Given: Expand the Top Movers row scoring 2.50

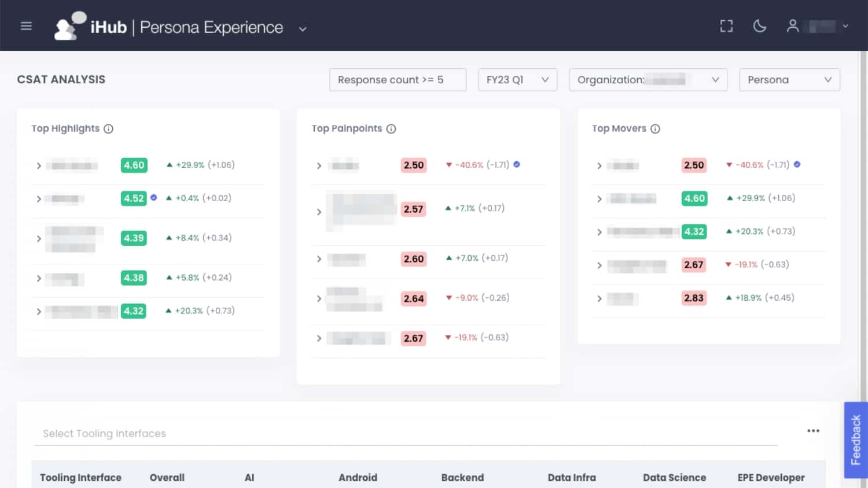Looking at the screenshot, I should [x=599, y=166].
